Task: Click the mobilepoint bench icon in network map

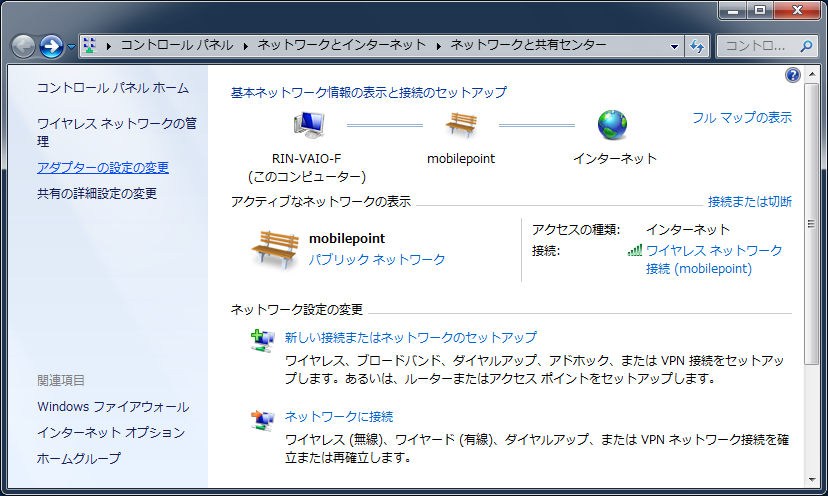Action: [461, 125]
